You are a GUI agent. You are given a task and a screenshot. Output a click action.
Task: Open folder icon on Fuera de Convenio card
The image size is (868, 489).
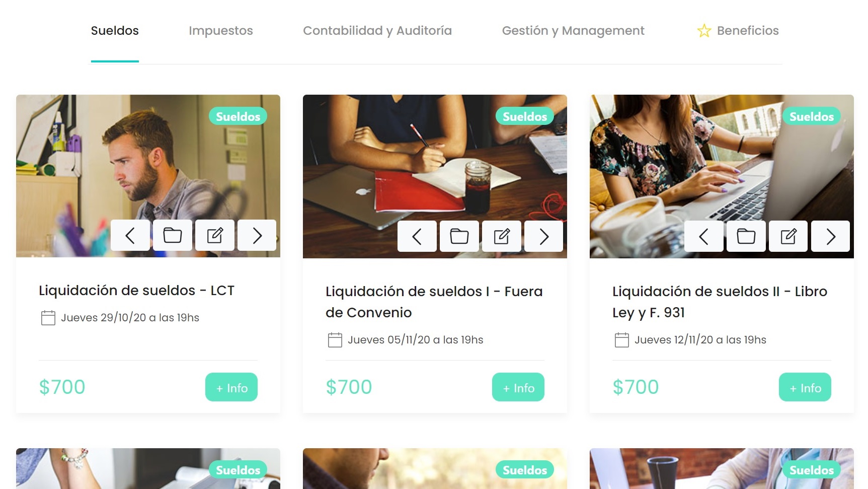point(459,236)
